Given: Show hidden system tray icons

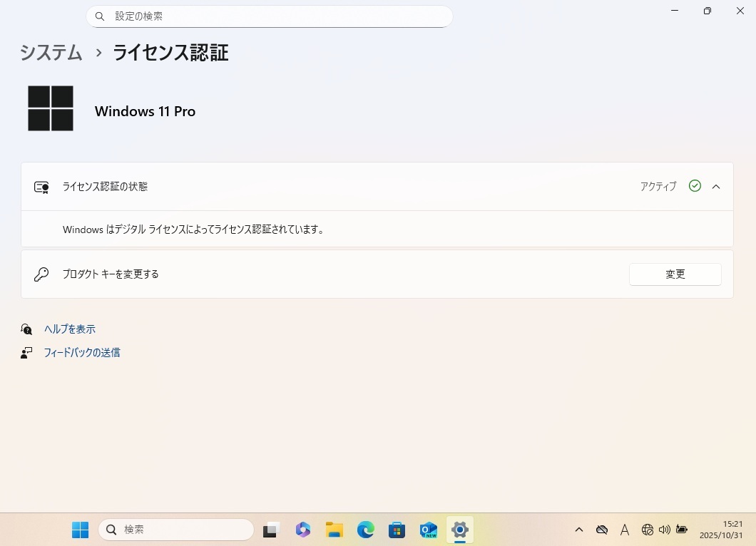Looking at the screenshot, I should tap(579, 530).
